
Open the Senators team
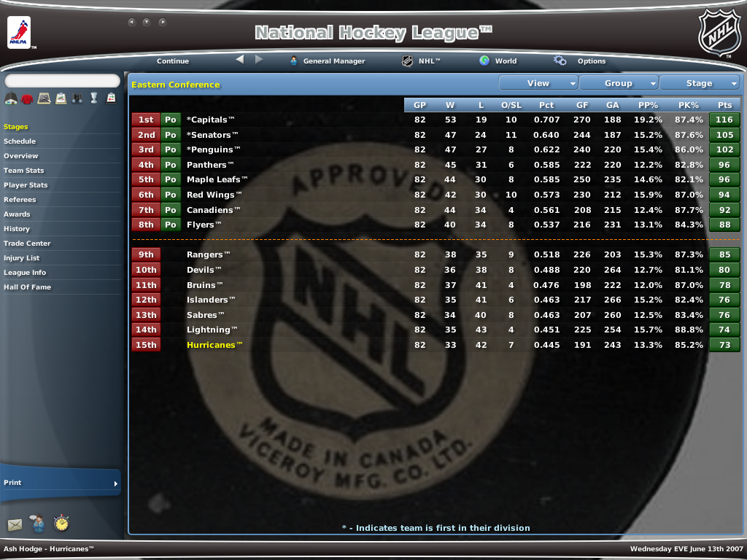211,135
